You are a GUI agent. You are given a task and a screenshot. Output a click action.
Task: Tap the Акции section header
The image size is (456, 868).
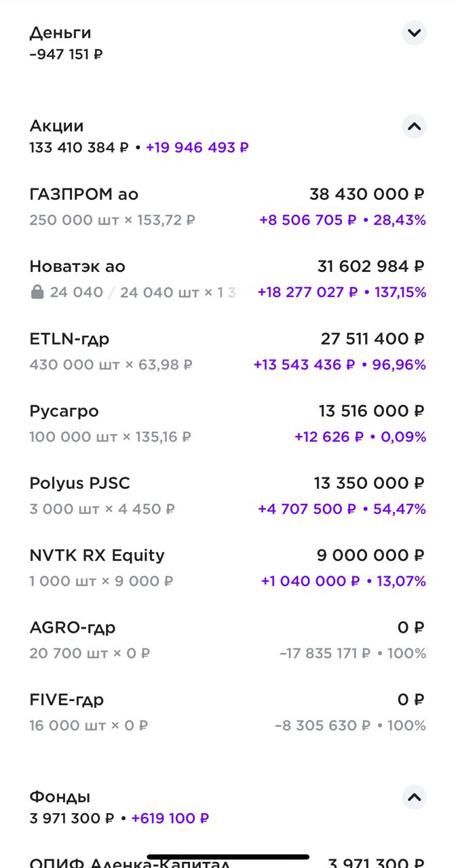click(57, 126)
